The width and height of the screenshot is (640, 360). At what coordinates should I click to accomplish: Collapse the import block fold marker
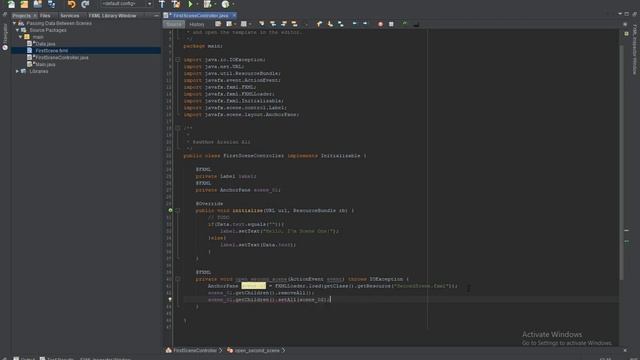click(178, 60)
